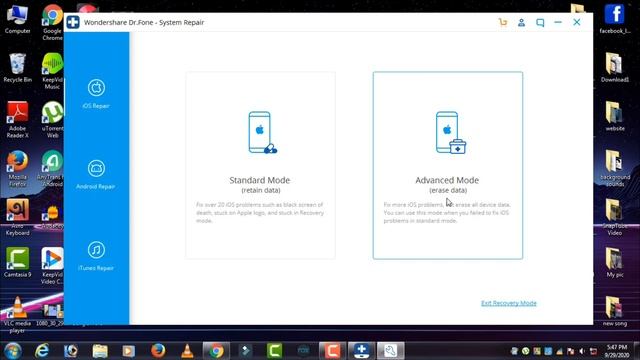Open the feedback message icon
The width and height of the screenshot is (640, 360).
click(540, 22)
